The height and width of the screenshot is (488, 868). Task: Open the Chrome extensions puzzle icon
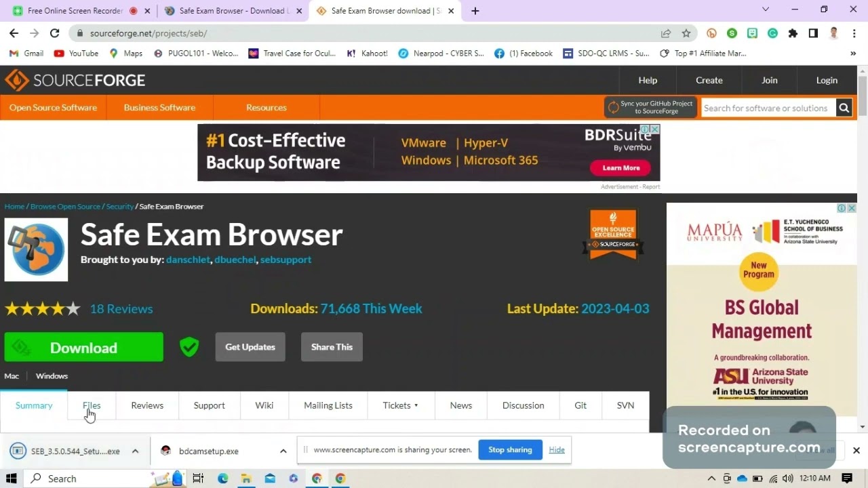click(x=793, y=33)
